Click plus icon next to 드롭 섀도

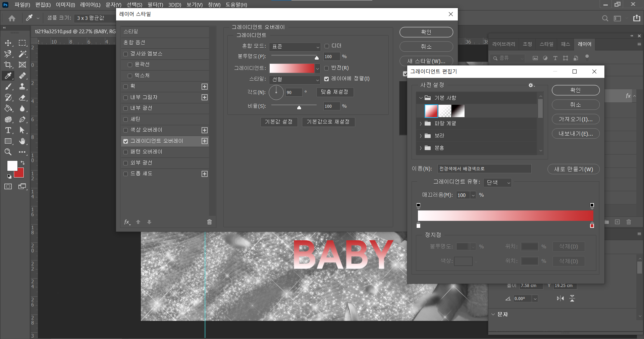(x=205, y=174)
